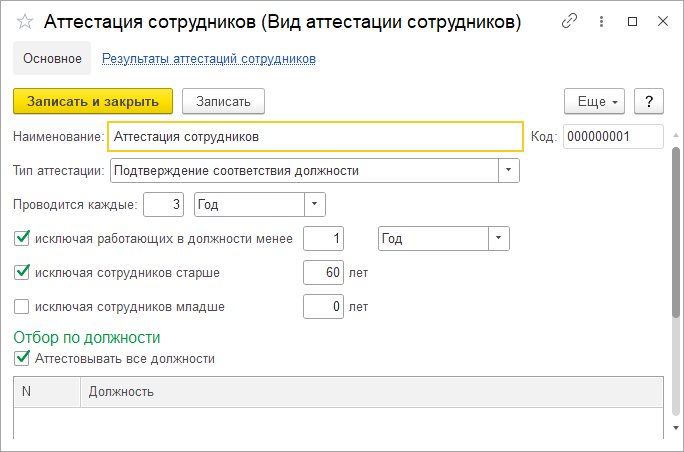Click 'Записать и закрыть' button
Viewport: 684px width, 452px height.
point(93,101)
